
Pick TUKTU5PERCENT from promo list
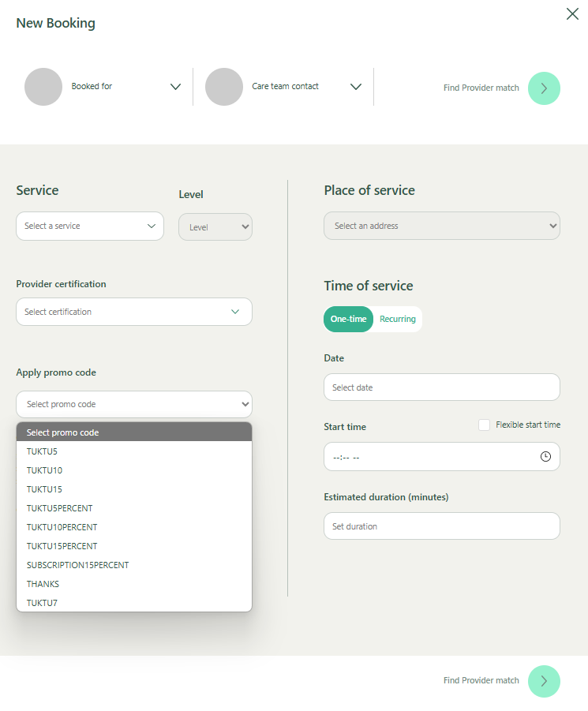pyautogui.click(x=59, y=508)
